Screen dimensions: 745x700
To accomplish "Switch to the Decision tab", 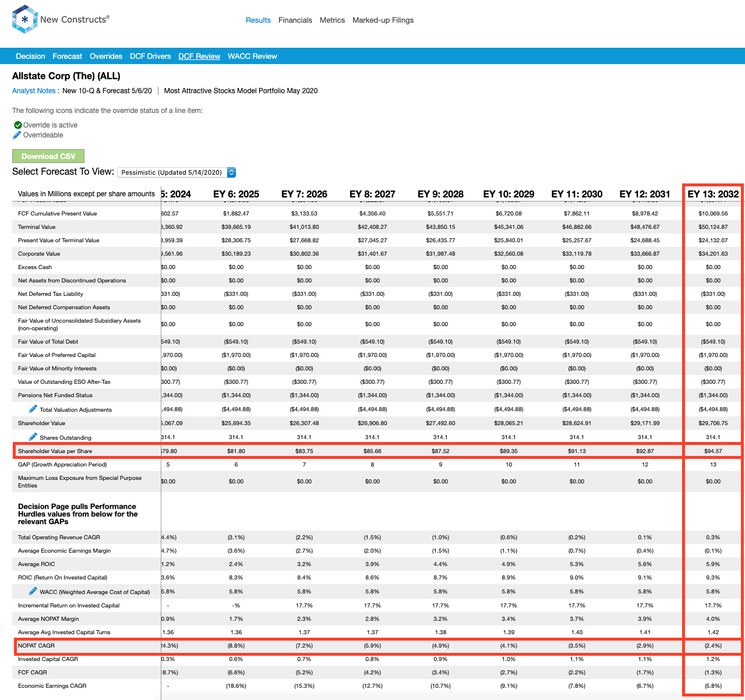I will click(30, 56).
